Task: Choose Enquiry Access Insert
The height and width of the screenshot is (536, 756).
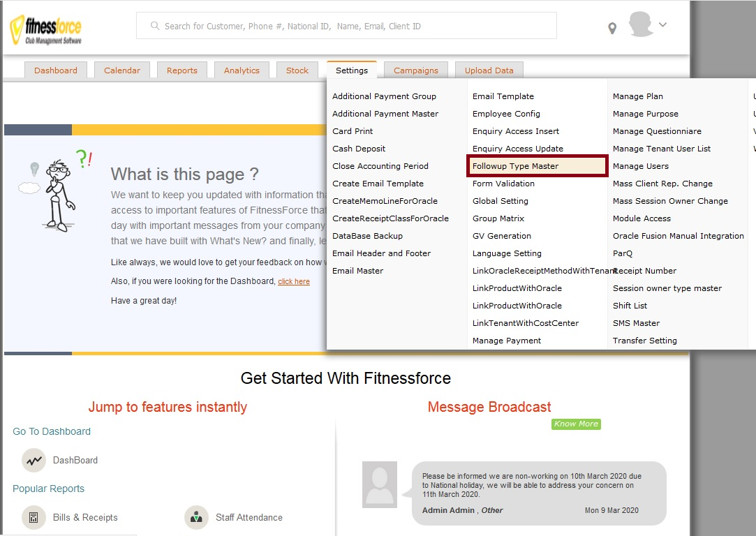Action: (x=516, y=131)
